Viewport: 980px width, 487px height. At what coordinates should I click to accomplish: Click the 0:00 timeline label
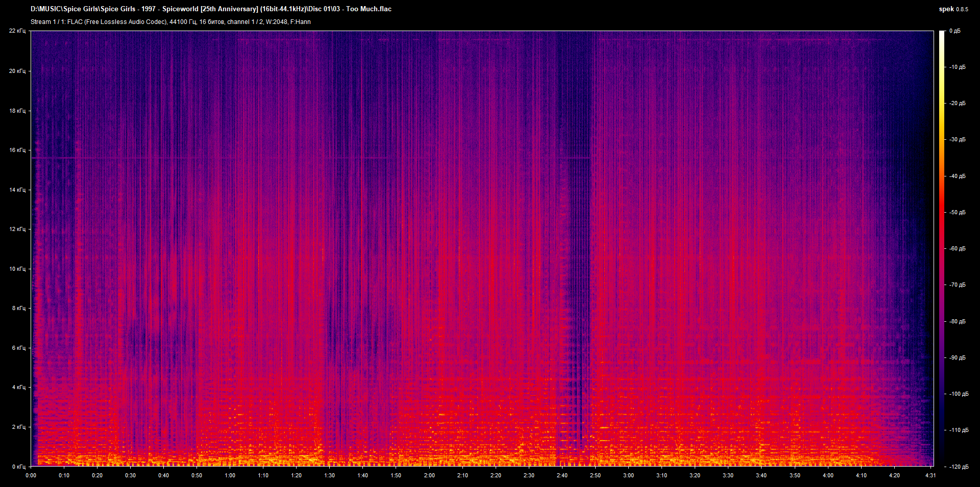click(x=31, y=475)
